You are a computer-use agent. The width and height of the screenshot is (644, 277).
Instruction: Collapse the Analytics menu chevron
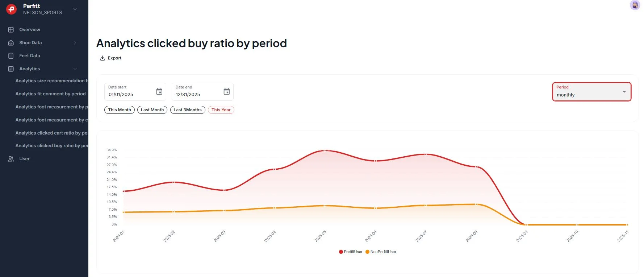pyautogui.click(x=75, y=69)
